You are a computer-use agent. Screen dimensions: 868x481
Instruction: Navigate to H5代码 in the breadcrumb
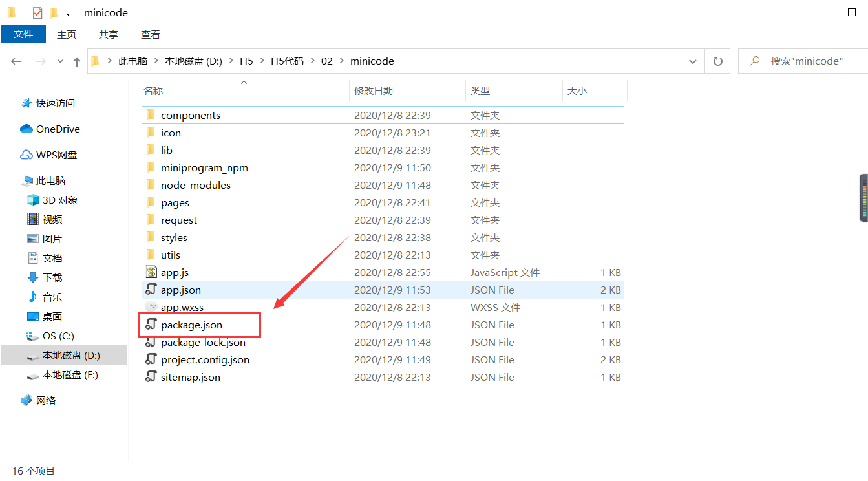tap(287, 61)
